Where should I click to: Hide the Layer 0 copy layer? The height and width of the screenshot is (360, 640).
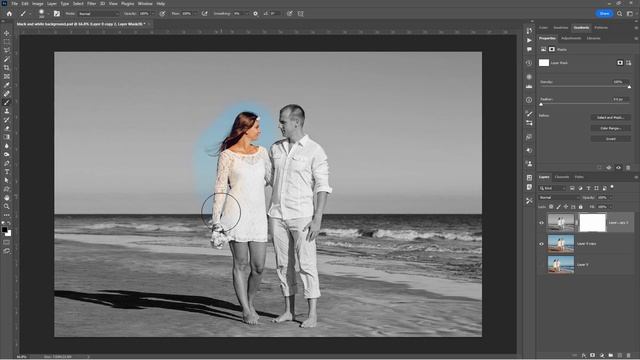(x=542, y=244)
